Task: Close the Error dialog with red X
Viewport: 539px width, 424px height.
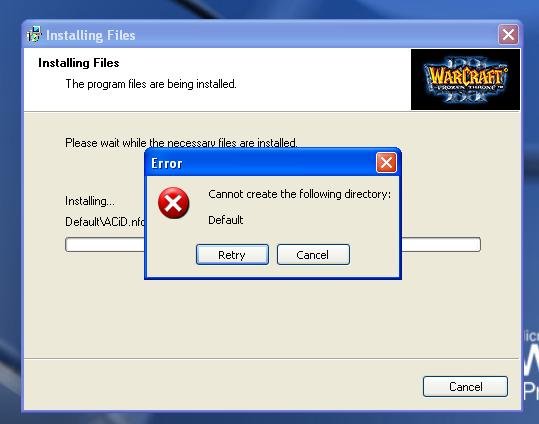Action: 386,163
